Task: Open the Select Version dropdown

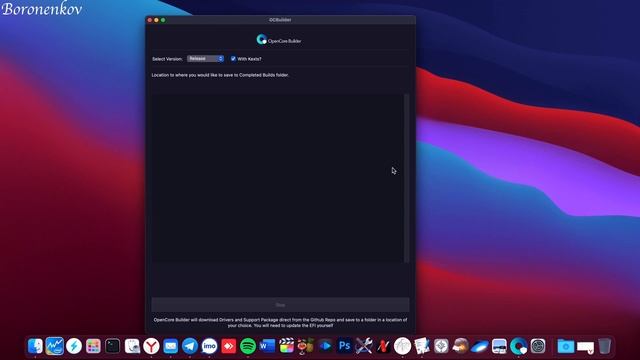Action: click(x=205, y=59)
